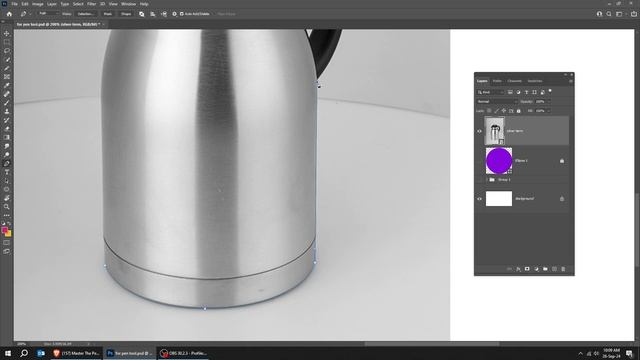Select the Frame tool

[7, 77]
